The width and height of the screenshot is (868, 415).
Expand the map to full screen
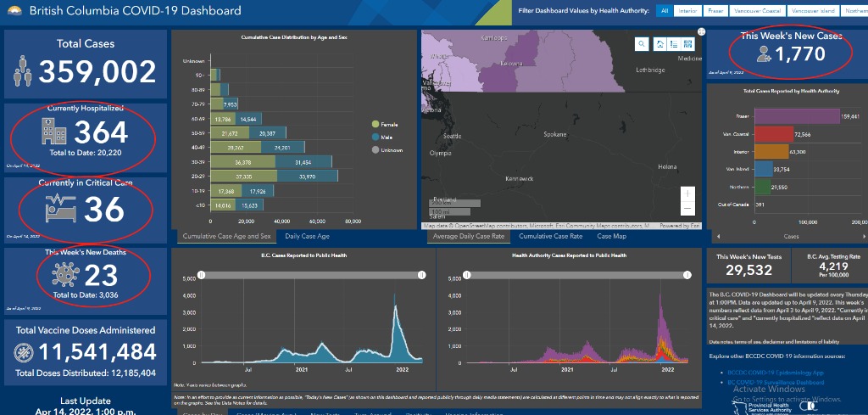click(701, 31)
